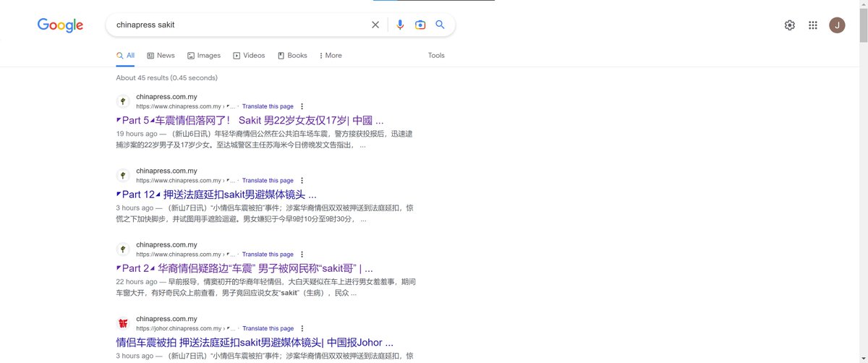Image resolution: width=868 pixels, height=363 pixels.
Task: Open Google apps grid icon
Action: coord(813,25)
